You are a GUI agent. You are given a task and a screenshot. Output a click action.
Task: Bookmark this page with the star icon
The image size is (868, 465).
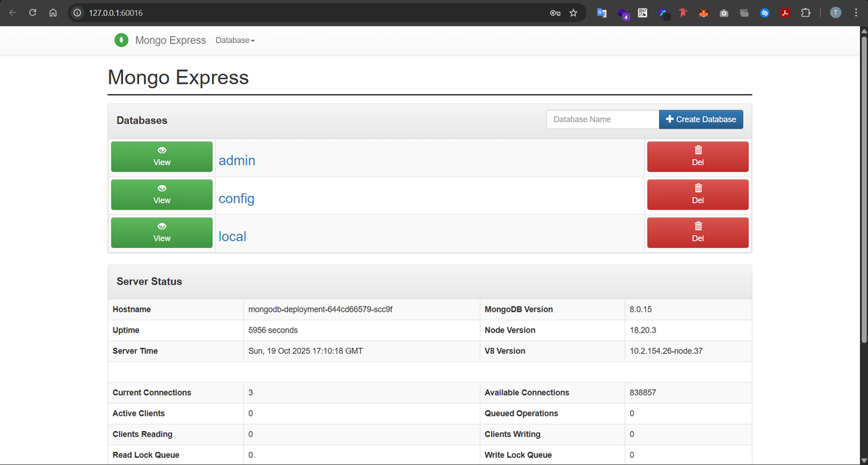574,13
